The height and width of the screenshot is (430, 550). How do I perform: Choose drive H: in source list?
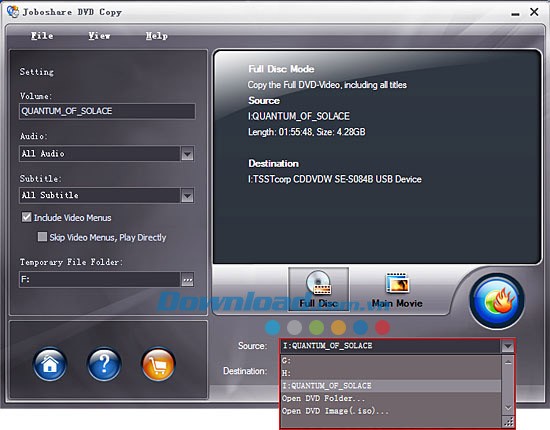pyautogui.click(x=391, y=373)
